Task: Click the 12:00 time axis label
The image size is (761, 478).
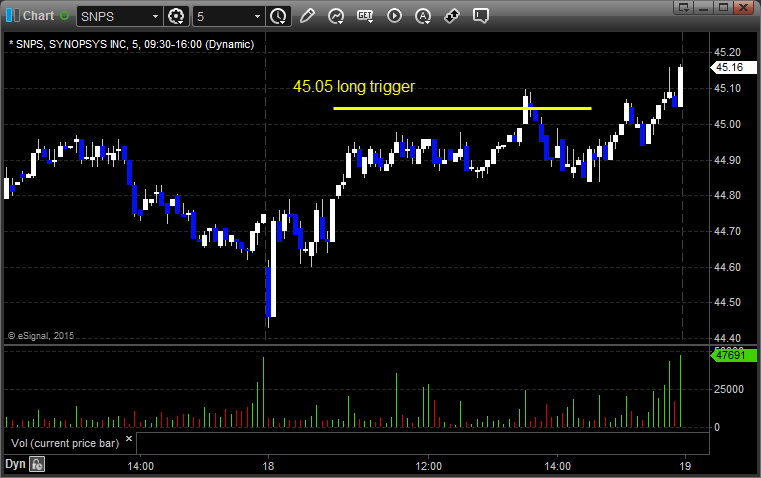Action: click(429, 466)
